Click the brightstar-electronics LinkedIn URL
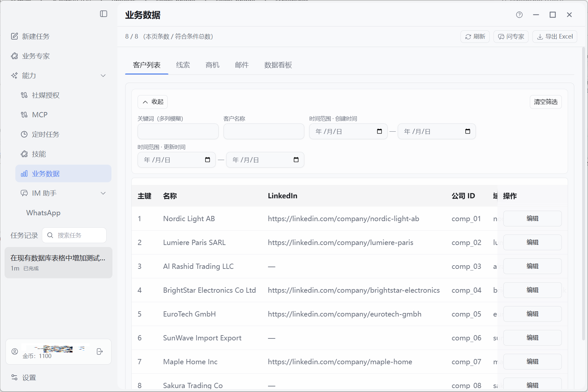588x392 pixels. (354, 290)
